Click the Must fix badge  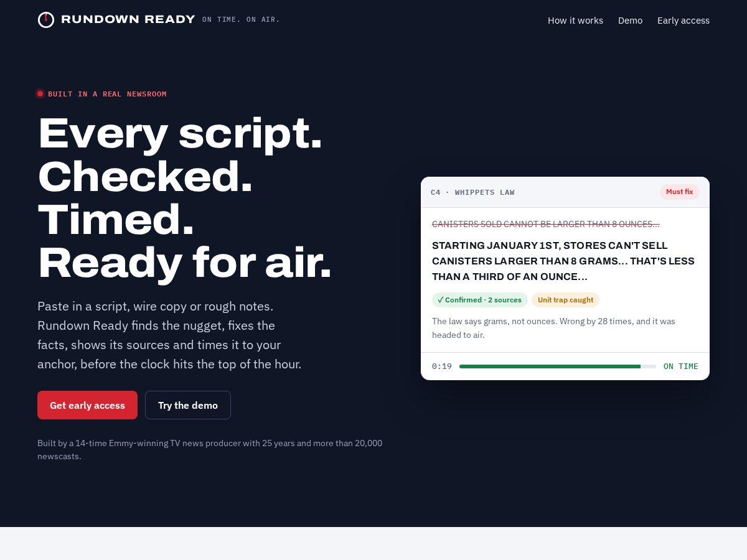coord(679,192)
